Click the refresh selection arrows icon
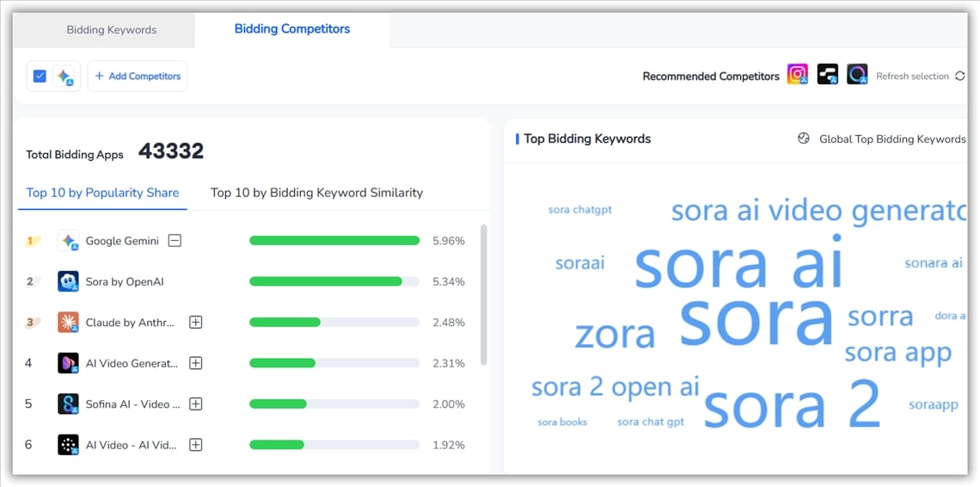This screenshot has width=980, height=487. [959, 77]
